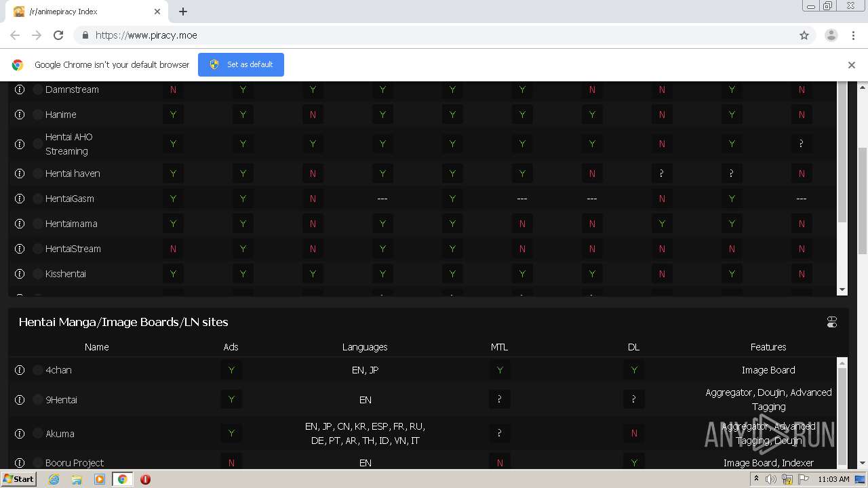Open info icon for 4chan row

click(20, 370)
